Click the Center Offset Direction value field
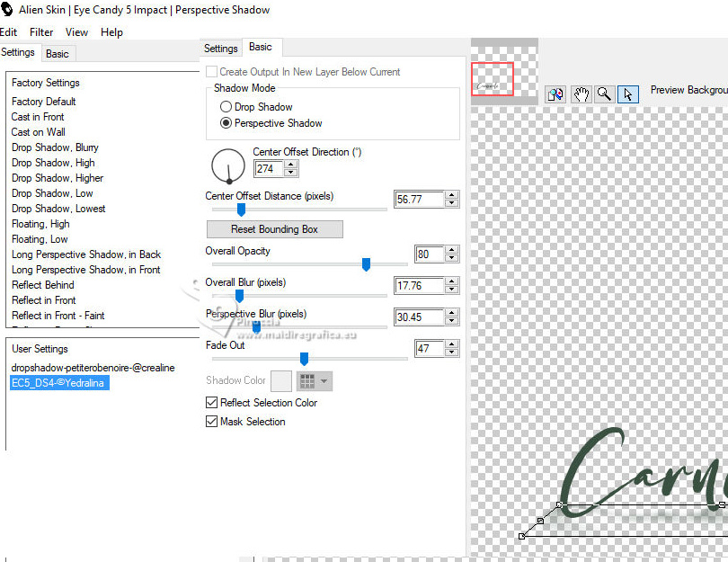 [x=269, y=169]
